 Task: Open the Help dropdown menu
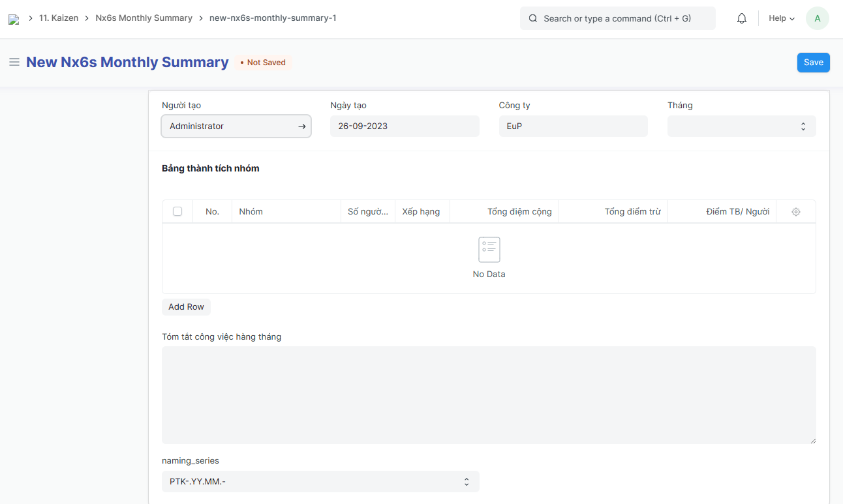click(x=781, y=18)
